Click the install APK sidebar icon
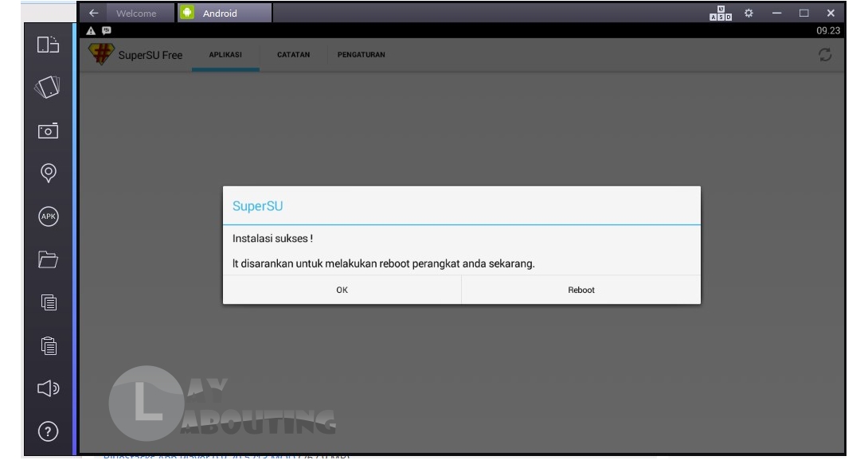The width and height of the screenshot is (868, 460). point(48,216)
